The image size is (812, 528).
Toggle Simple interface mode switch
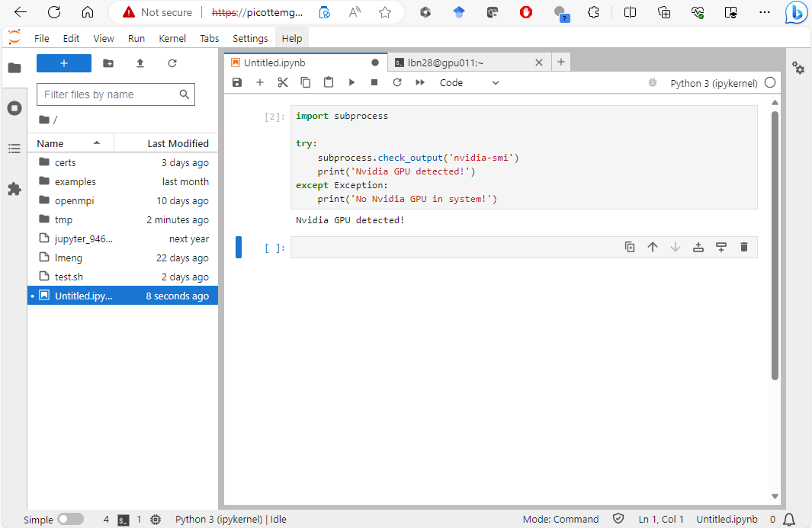coord(70,519)
